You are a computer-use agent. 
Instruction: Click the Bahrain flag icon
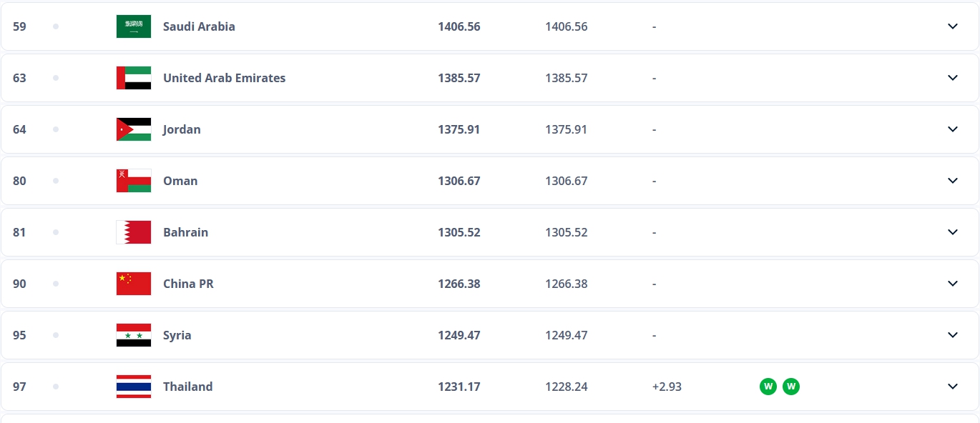[x=134, y=232]
